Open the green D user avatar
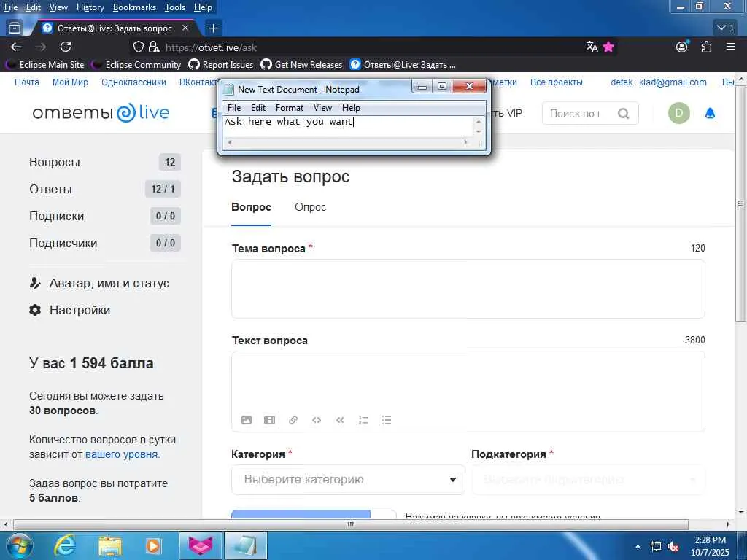 click(679, 113)
